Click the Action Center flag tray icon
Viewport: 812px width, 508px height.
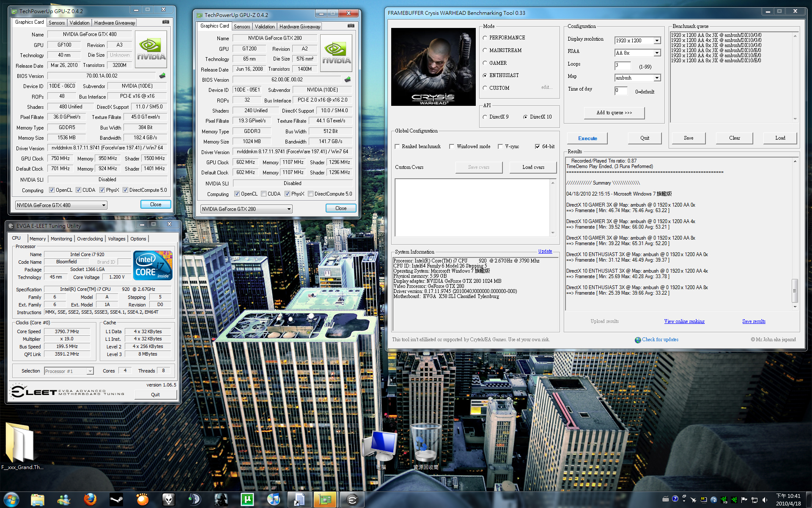pyautogui.click(x=745, y=500)
